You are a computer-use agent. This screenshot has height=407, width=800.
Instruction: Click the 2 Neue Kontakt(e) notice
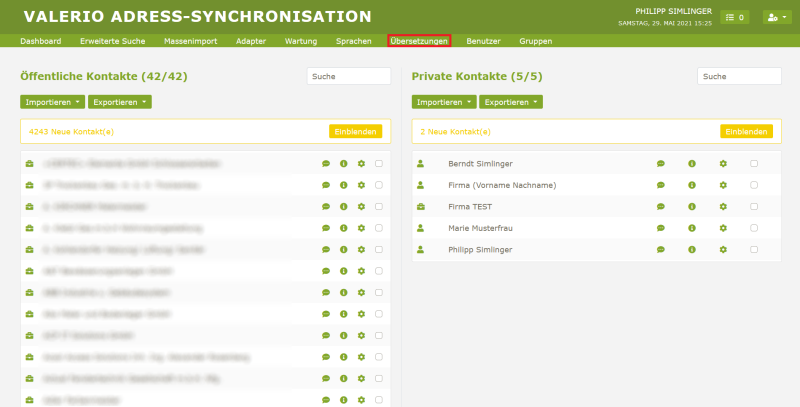coord(456,132)
